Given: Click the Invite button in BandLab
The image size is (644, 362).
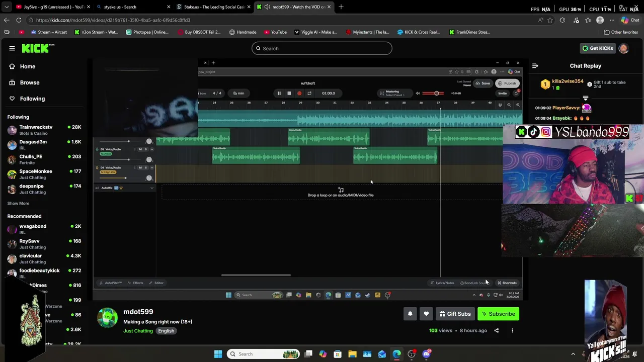Looking at the screenshot, I should point(502,93).
